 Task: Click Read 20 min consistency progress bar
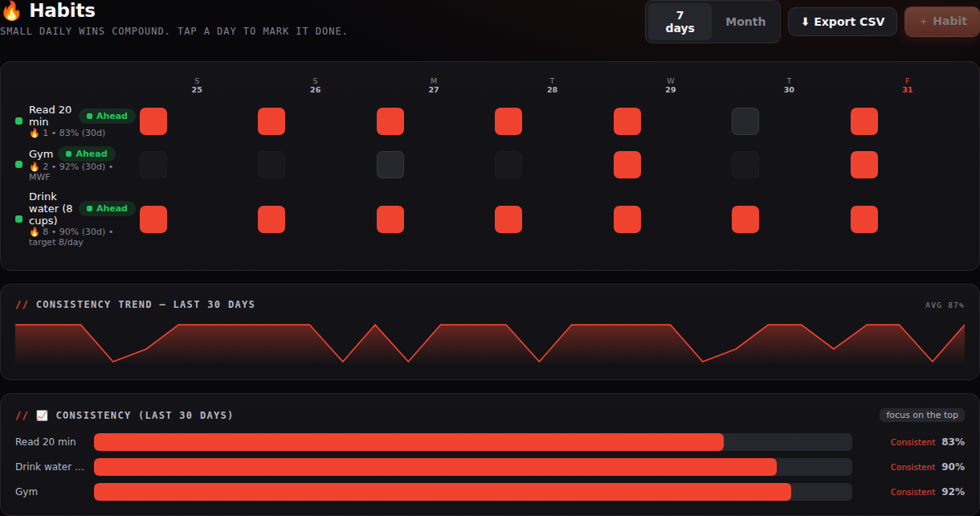click(472, 442)
